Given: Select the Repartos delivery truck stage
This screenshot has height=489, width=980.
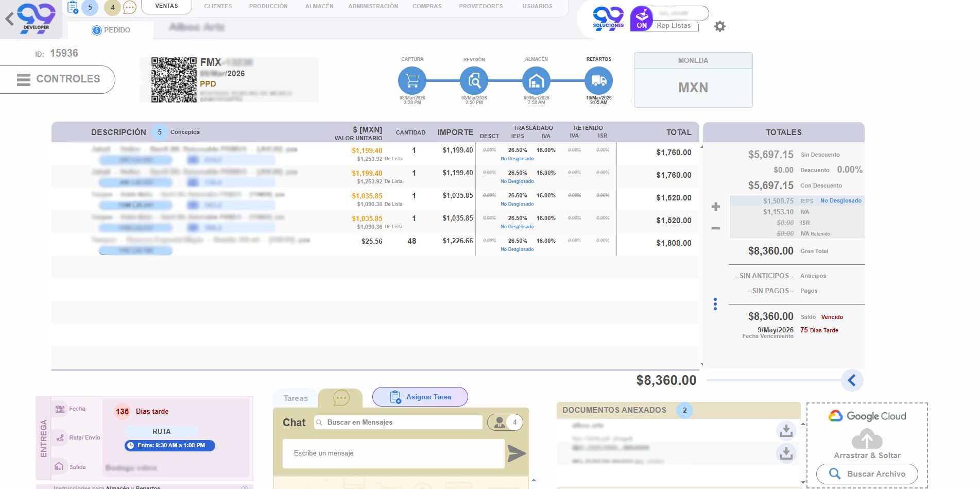Looking at the screenshot, I should pos(598,81).
